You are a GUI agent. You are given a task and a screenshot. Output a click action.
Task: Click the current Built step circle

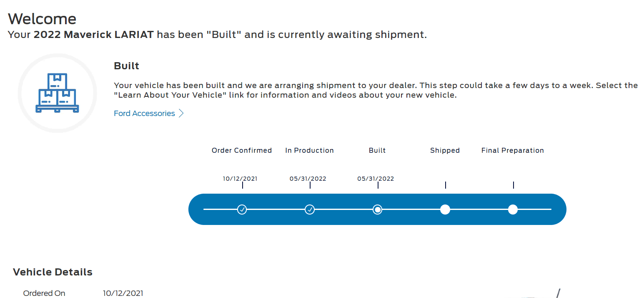[378, 210]
